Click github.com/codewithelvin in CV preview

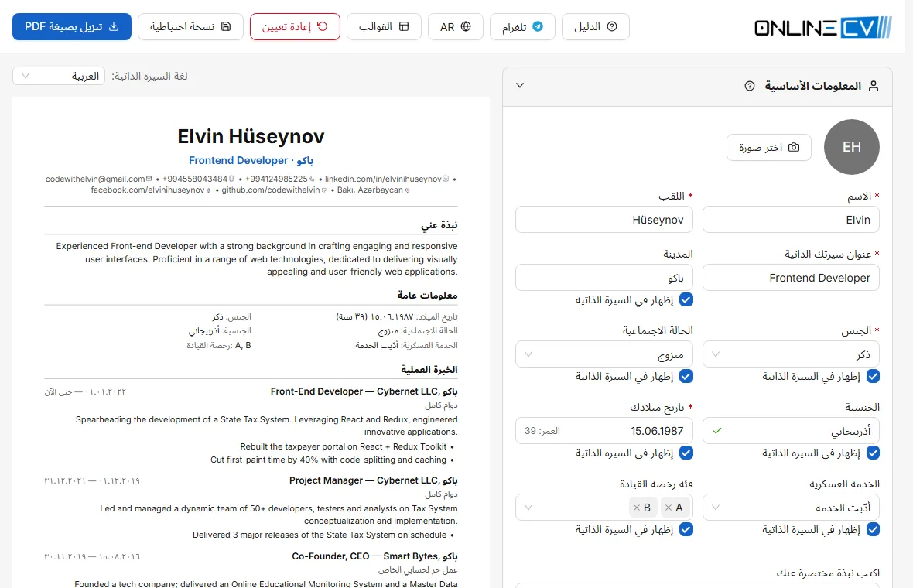271,190
